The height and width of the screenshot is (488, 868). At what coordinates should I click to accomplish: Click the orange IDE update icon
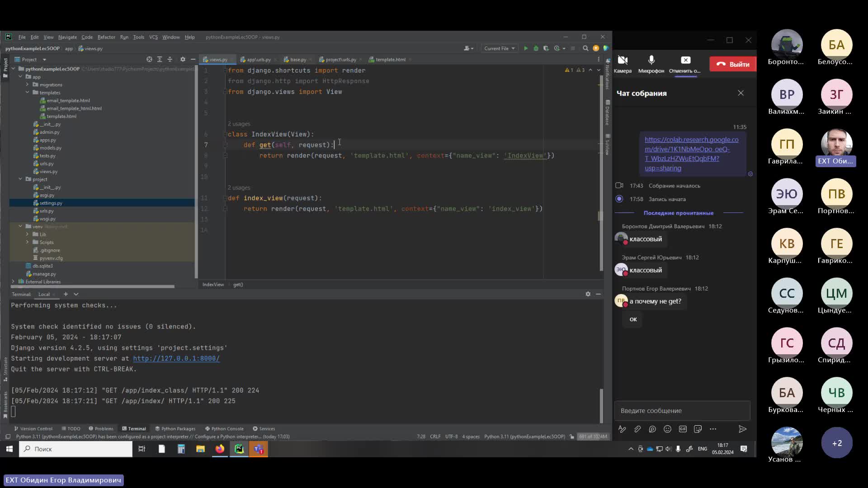pyautogui.click(x=596, y=48)
